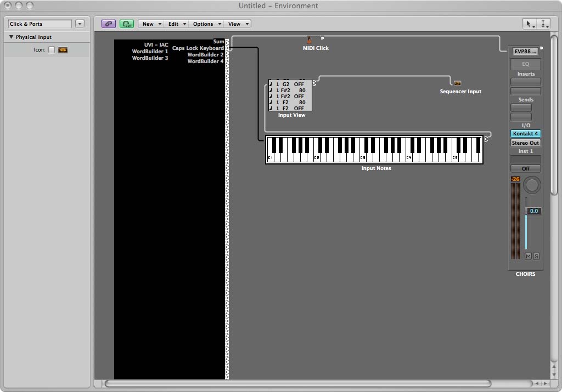This screenshot has width=562, height=392.
Task: Open the layer dropdown beside Click & Ports
Action: 80,24
